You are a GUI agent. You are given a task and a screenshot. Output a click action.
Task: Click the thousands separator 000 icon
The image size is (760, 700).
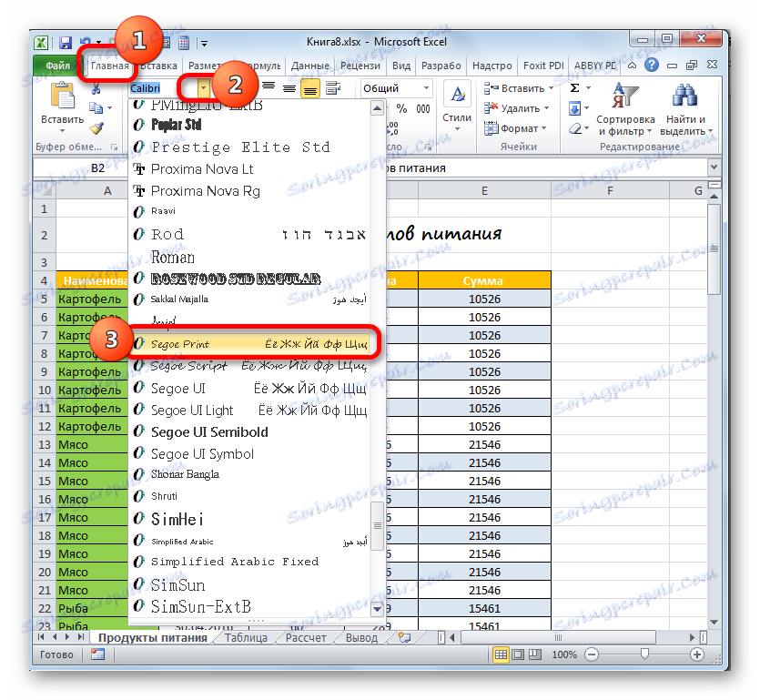(x=423, y=108)
